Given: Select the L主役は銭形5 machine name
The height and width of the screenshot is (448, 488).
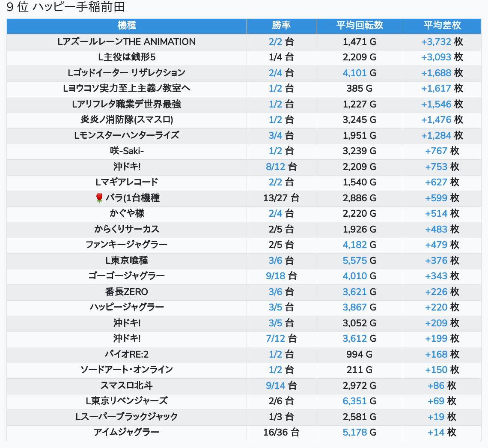Looking at the screenshot, I should tap(127, 57).
